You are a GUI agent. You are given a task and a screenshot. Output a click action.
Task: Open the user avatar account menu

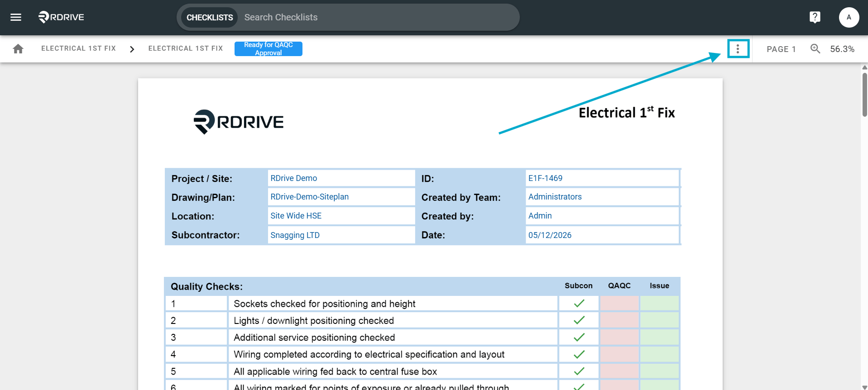click(x=849, y=17)
